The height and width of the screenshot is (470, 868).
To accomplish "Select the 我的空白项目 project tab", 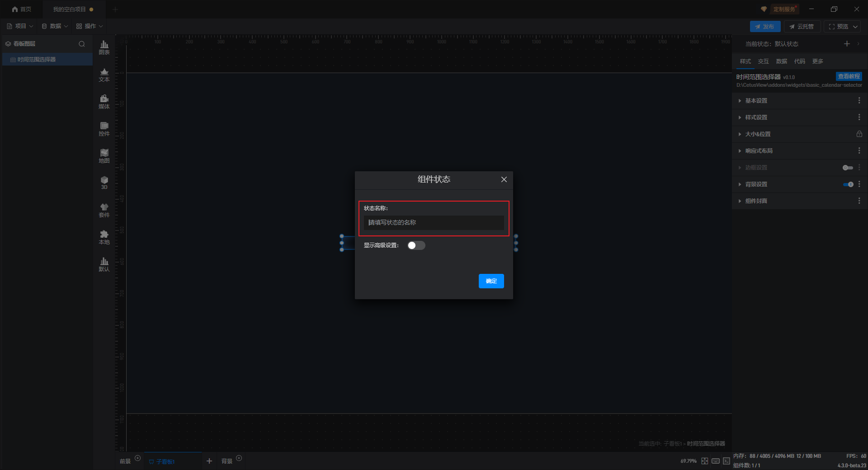I will click(73, 9).
